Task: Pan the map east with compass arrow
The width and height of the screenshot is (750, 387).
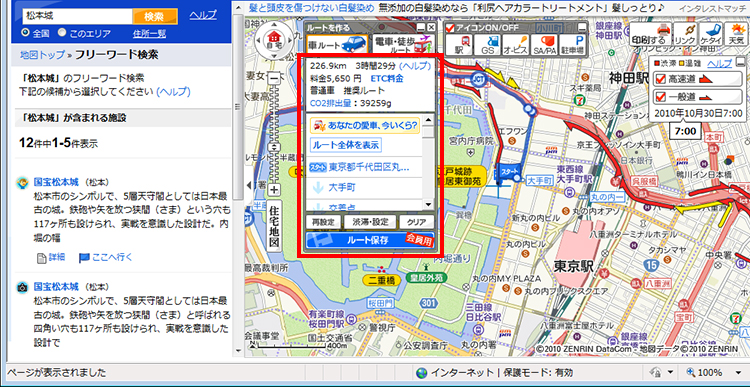Action: tap(289, 39)
